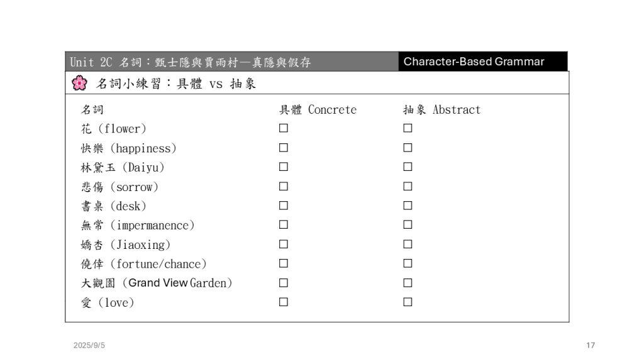Click the pink flower icon

(79, 83)
